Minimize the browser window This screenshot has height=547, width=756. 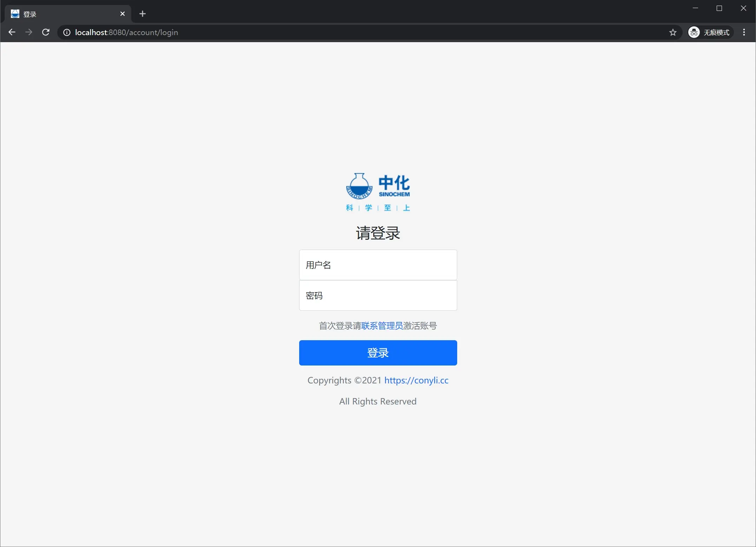[695, 8]
